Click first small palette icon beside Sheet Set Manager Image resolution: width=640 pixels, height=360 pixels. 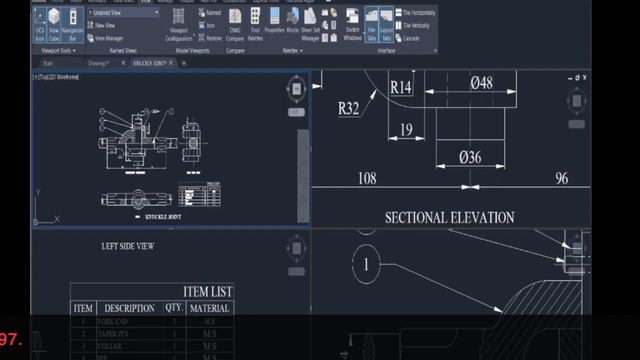(325, 13)
